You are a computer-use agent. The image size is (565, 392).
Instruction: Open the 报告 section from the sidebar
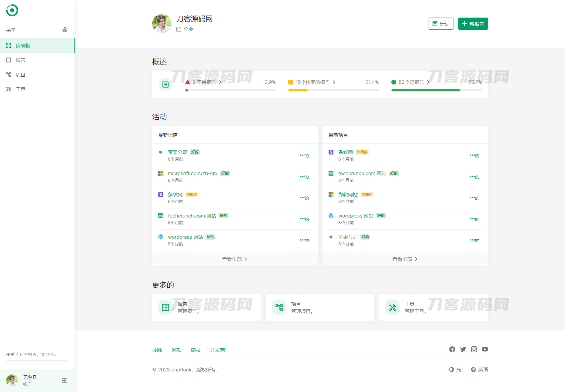click(9, 60)
